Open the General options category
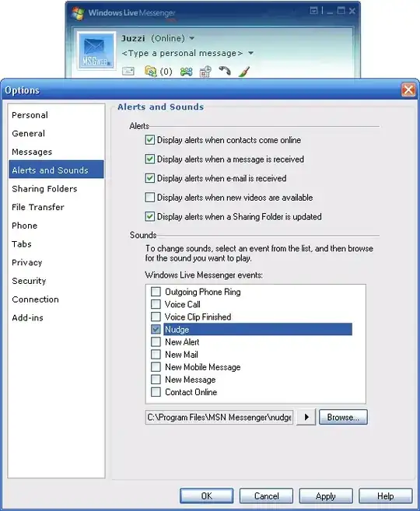Viewport: 420px width, 511px height. pos(56,133)
